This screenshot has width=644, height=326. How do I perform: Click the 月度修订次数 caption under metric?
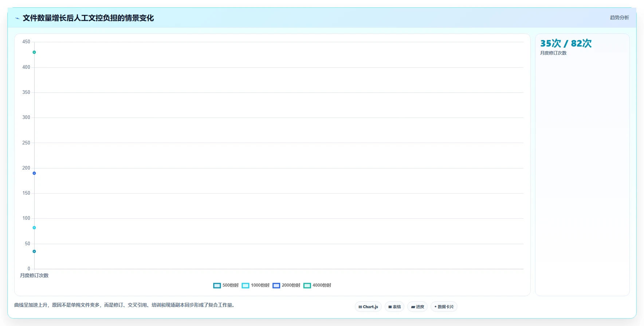553,53
